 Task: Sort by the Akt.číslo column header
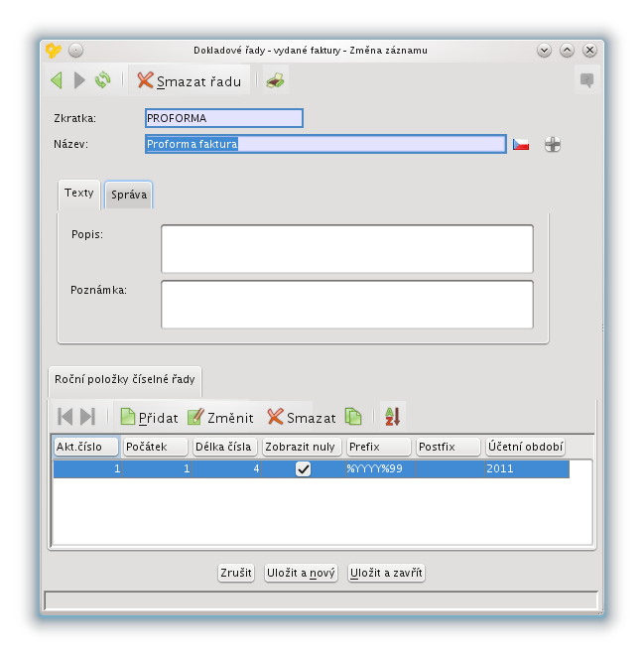pyautogui.click(x=86, y=447)
